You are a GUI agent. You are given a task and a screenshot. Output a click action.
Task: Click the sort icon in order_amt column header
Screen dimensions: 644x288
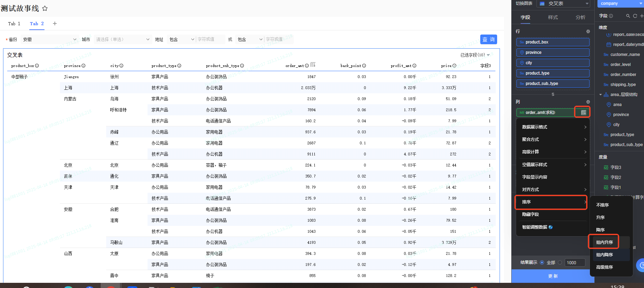[x=313, y=65]
